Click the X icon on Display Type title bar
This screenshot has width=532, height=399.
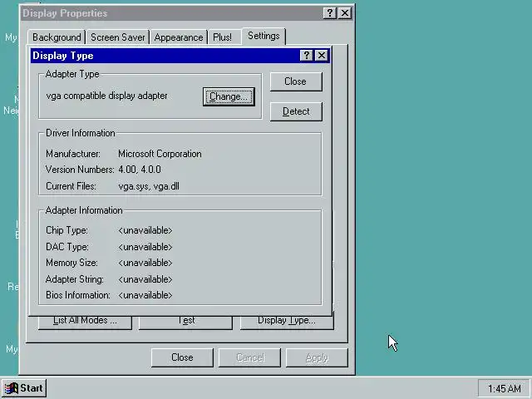321,56
